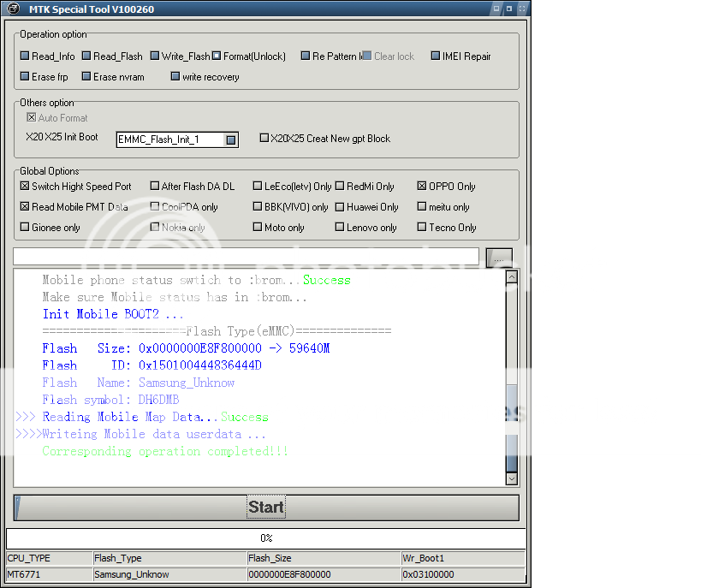Click the log scrollbar up arrow
Screen dimensions: 701x588
click(x=512, y=277)
